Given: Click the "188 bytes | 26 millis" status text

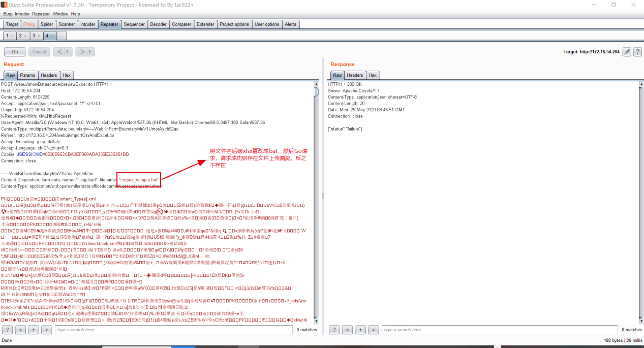Looking at the screenshot, I should 623,340.
